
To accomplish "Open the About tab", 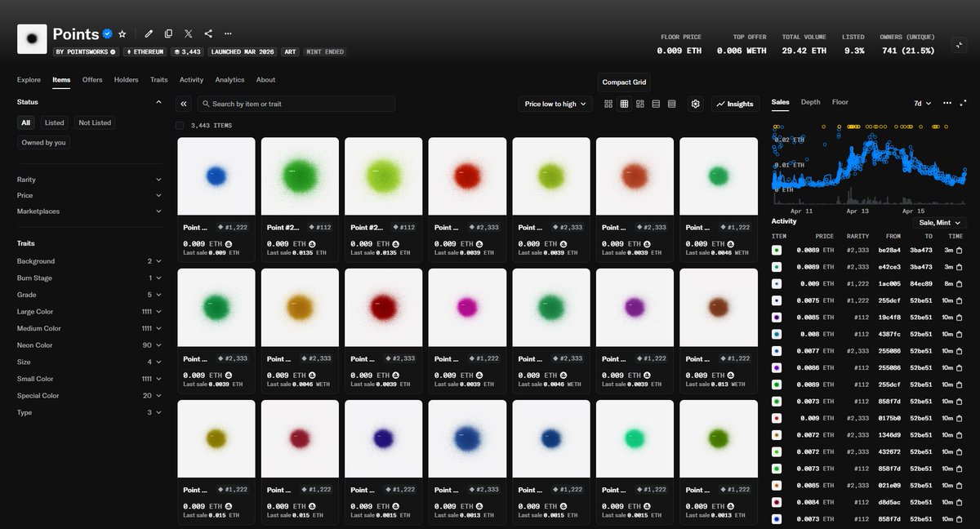I will click(265, 80).
